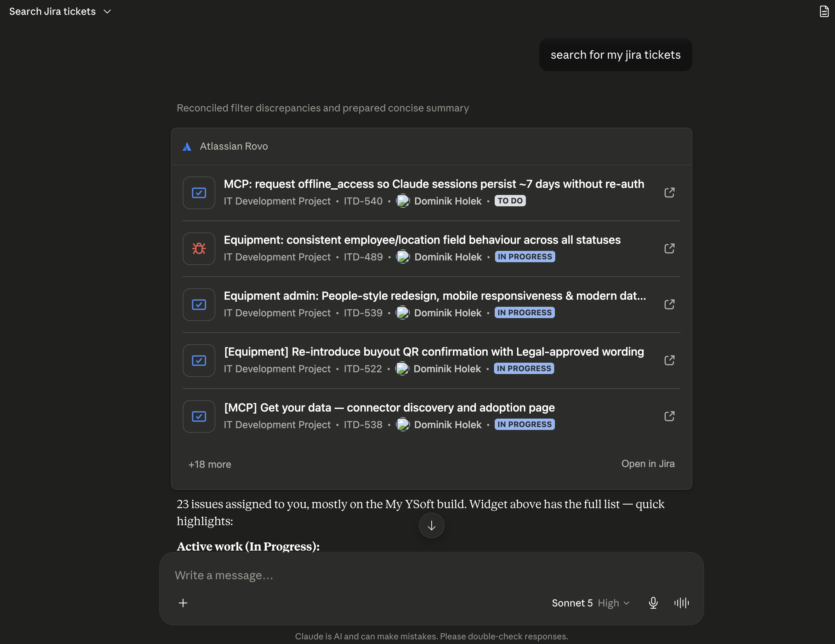Open the Re-introduce buyout QR confirmation ticket
This screenshot has width=835, height=644.
pyautogui.click(x=434, y=352)
